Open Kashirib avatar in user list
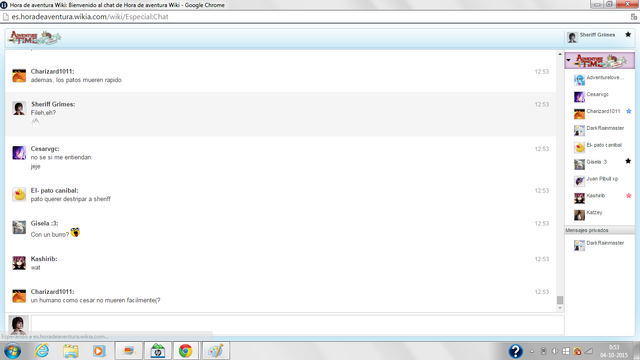The image size is (640, 360). pos(579,198)
